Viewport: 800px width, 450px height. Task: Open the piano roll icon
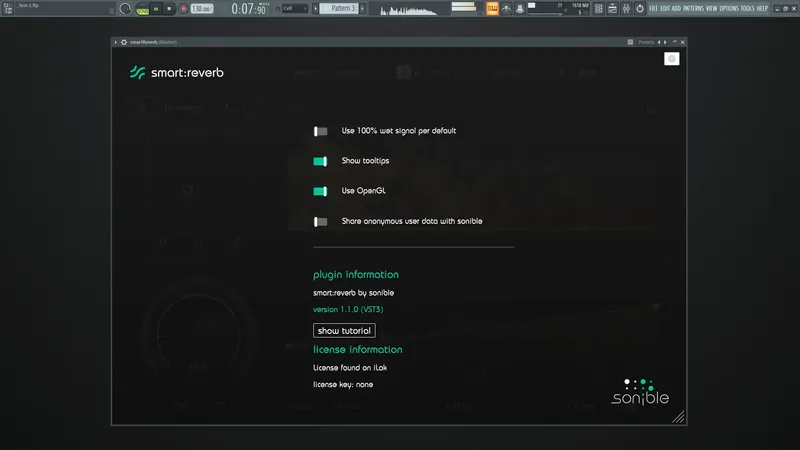612,9
